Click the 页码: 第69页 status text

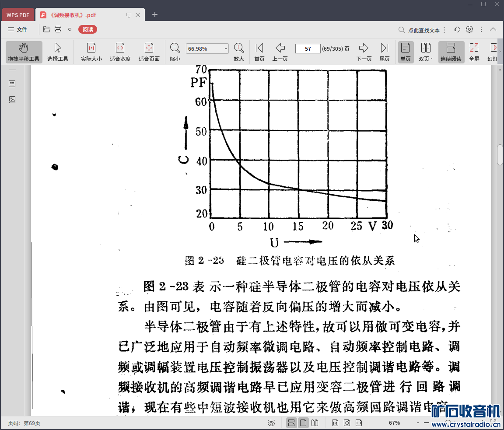pos(24,423)
